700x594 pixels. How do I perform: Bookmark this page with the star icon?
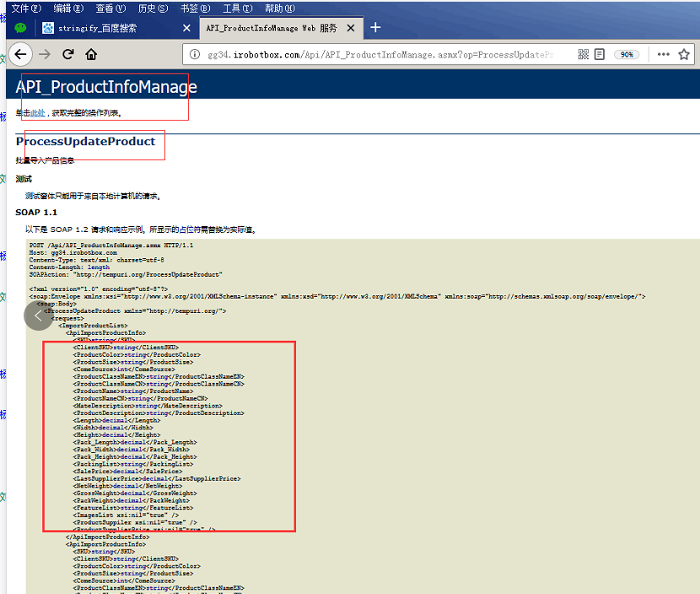684,55
